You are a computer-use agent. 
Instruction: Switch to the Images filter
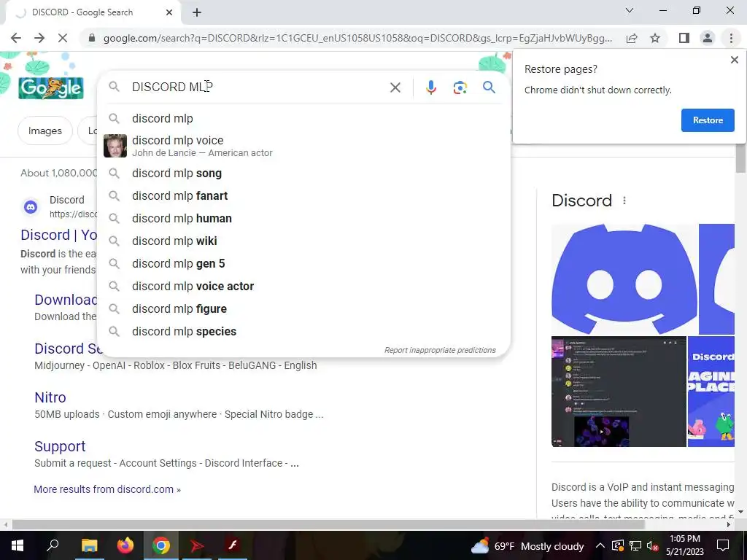pyautogui.click(x=44, y=131)
